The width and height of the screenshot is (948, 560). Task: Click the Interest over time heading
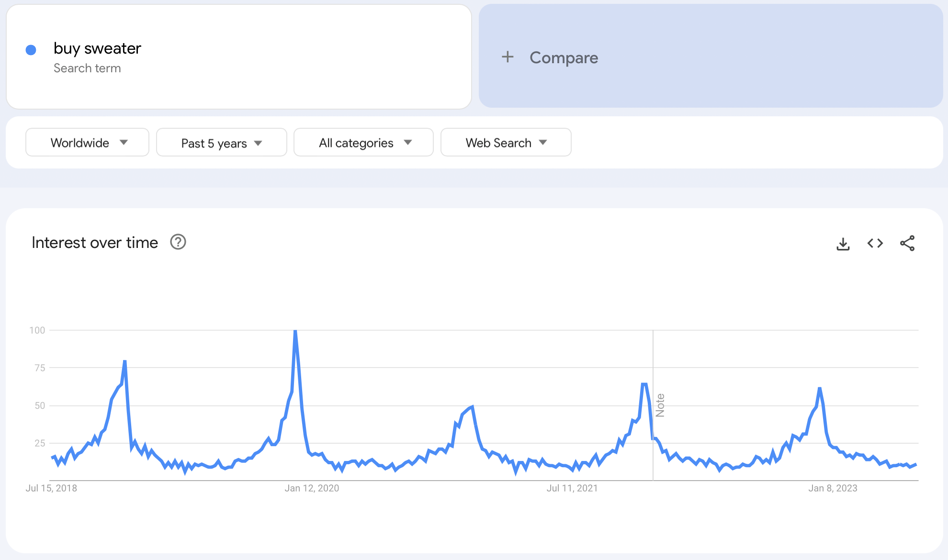tap(95, 243)
